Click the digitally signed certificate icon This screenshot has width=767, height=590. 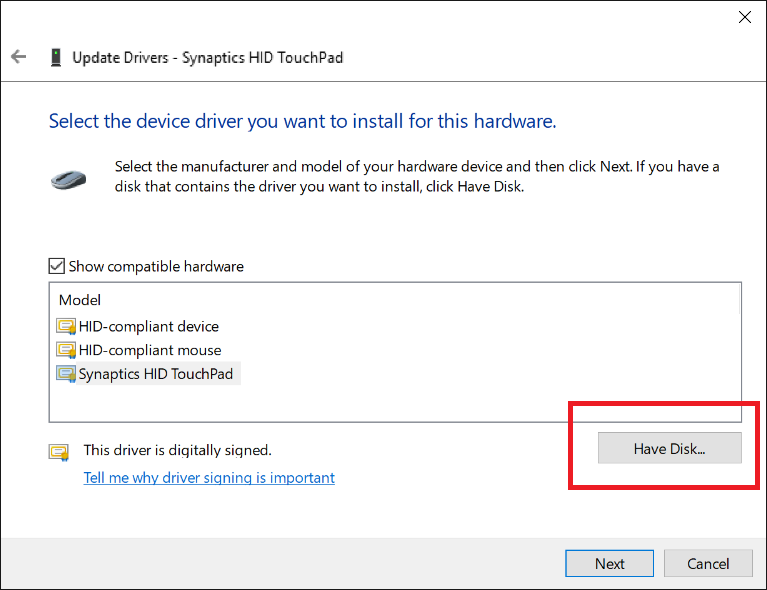tap(59, 452)
